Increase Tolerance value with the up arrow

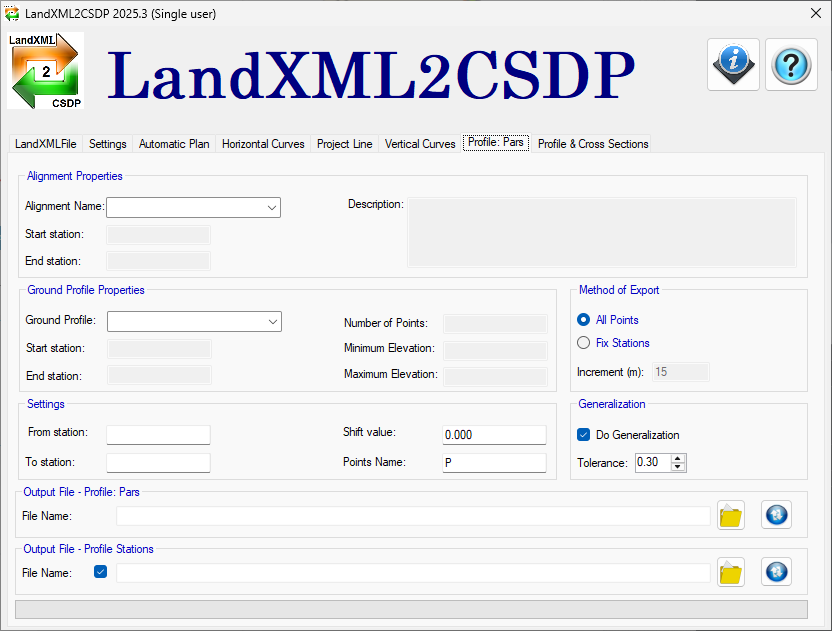click(679, 458)
